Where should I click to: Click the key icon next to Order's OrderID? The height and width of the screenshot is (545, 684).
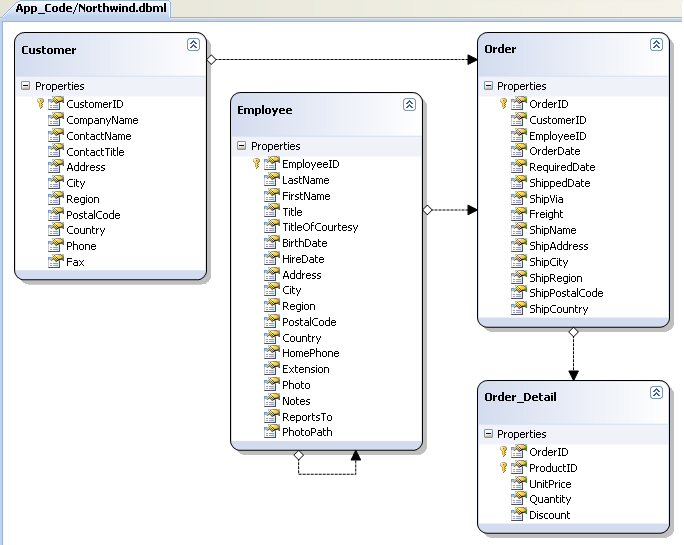(x=505, y=104)
